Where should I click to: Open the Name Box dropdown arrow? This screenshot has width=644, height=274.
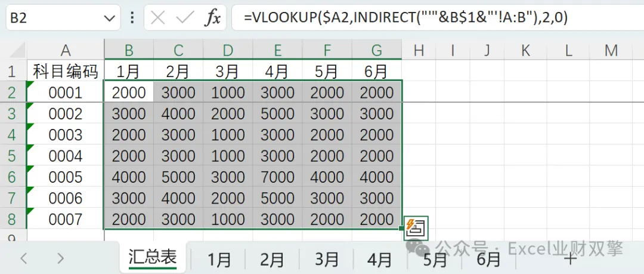click(x=109, y=19)
